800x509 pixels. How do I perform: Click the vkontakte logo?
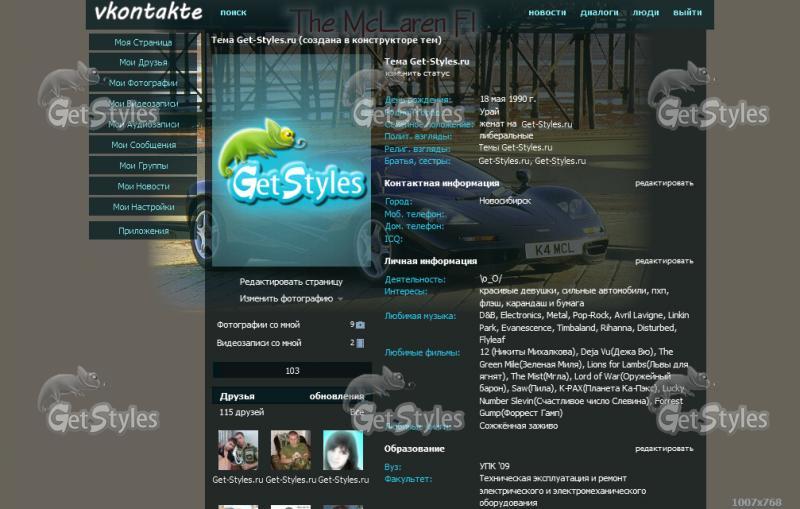coord(148,13)
